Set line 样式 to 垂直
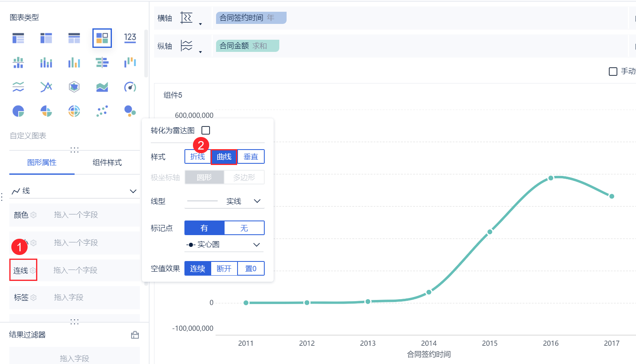This screenshot has width=636, height=364. coord(251,157)
